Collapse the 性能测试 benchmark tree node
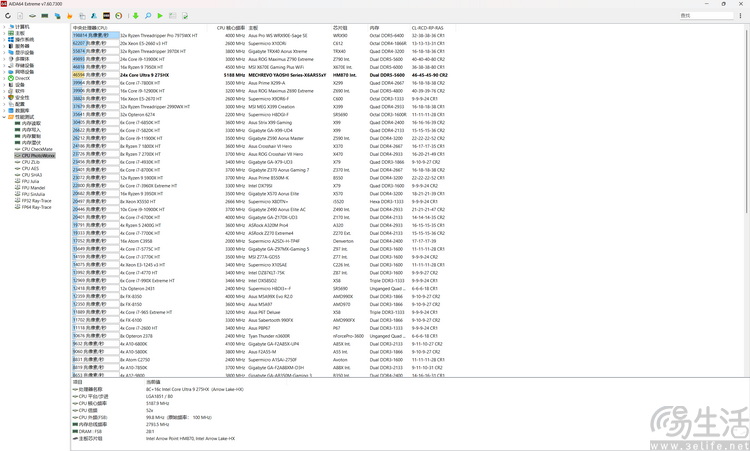The width and height of the screenshot is (750, 451). pos(4,117)
